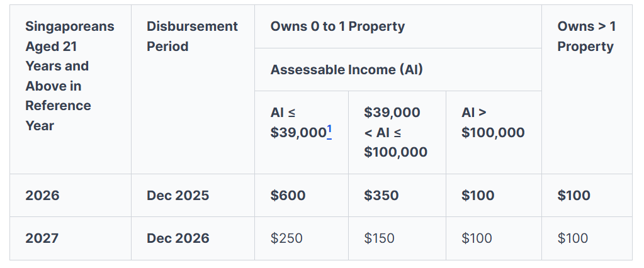Click the Owns 0 to 1 Property header
This screenshot has height=268, width=644.
(x=337, y=26)
